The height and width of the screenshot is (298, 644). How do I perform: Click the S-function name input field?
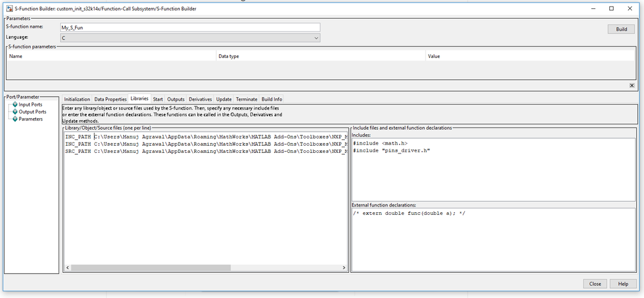[190, 27]
